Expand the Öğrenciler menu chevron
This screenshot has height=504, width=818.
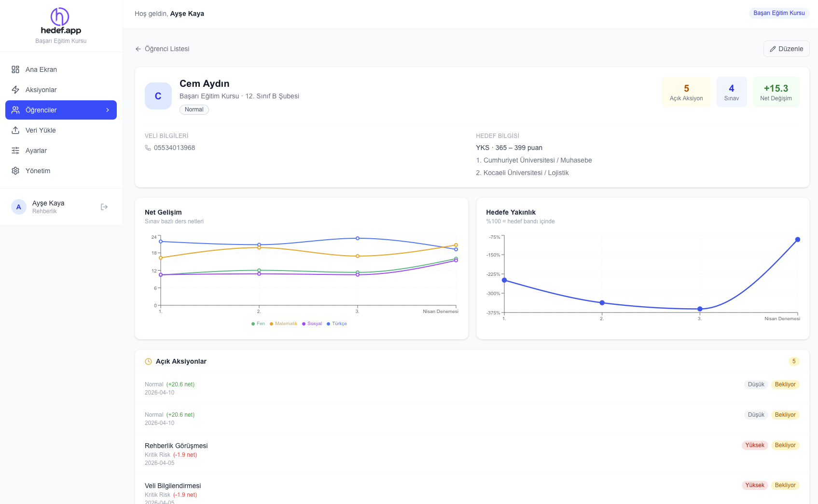click(108, 110)
